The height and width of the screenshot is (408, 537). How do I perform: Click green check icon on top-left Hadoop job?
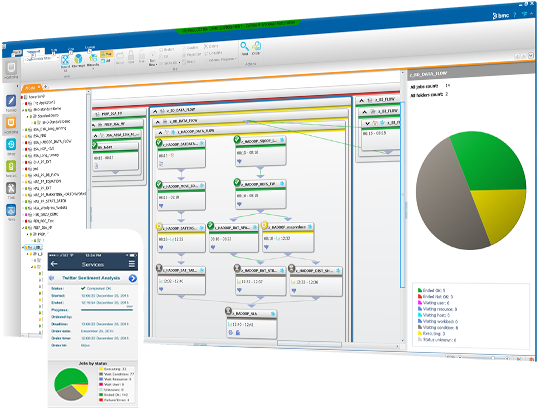tap(159, 142)
